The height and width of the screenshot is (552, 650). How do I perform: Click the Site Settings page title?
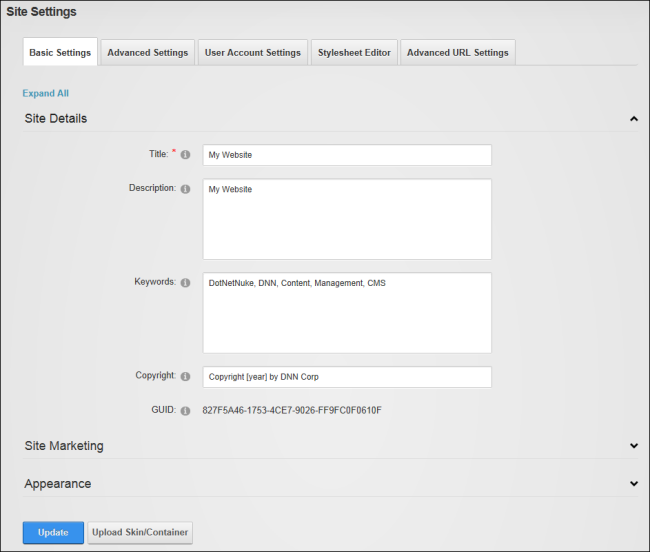[x=41, y=12]
